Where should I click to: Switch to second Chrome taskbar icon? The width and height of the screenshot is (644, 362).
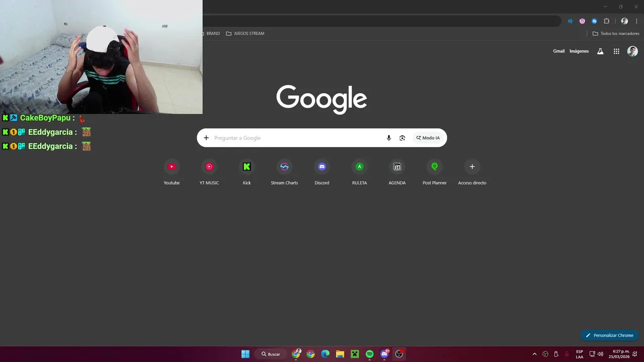[x=311, y=354]
